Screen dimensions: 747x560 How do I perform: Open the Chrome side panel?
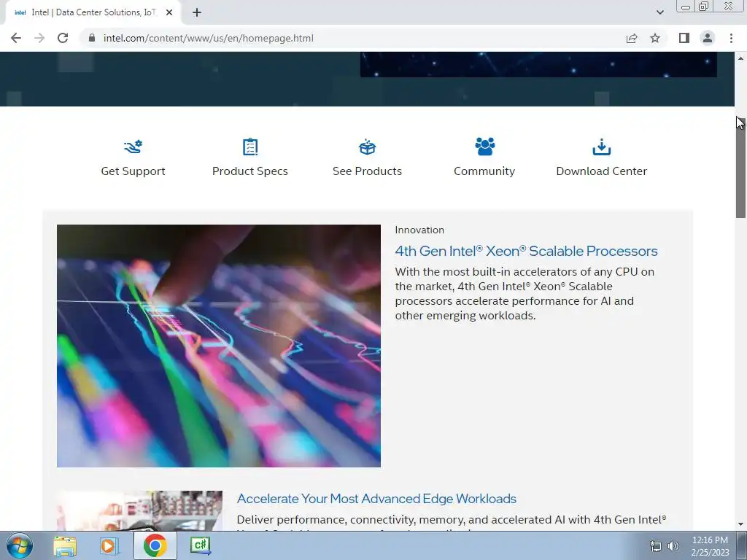tap(684, 38)
